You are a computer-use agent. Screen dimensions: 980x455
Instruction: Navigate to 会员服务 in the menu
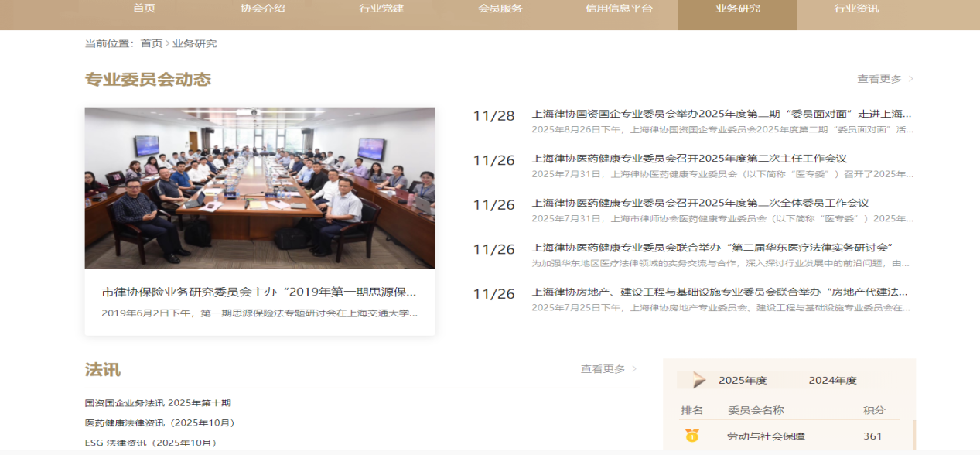pos(500,9)
